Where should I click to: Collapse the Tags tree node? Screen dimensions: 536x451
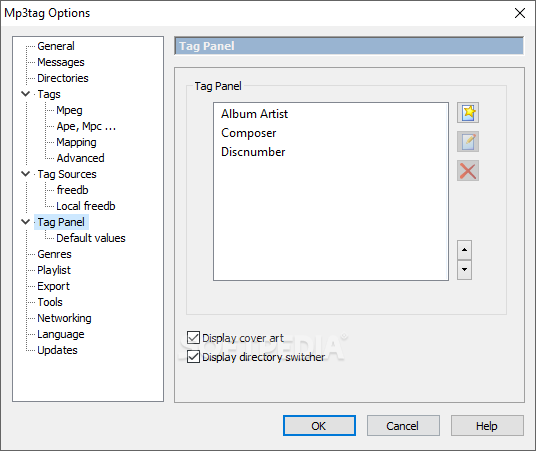(26, 94)
